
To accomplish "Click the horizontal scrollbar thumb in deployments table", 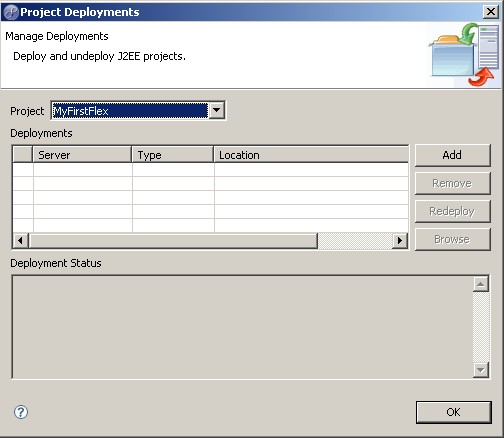I will click(x=173, y=240).
